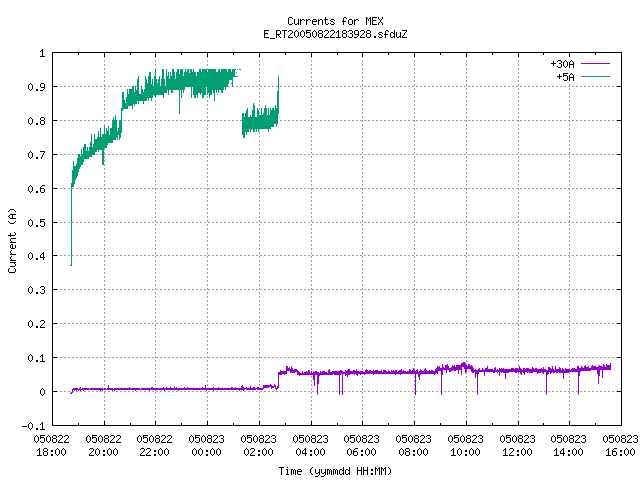Click the green +5A segment near 0.8 A
The width and height of the screenshot is (640, 480).
[260, 121]
